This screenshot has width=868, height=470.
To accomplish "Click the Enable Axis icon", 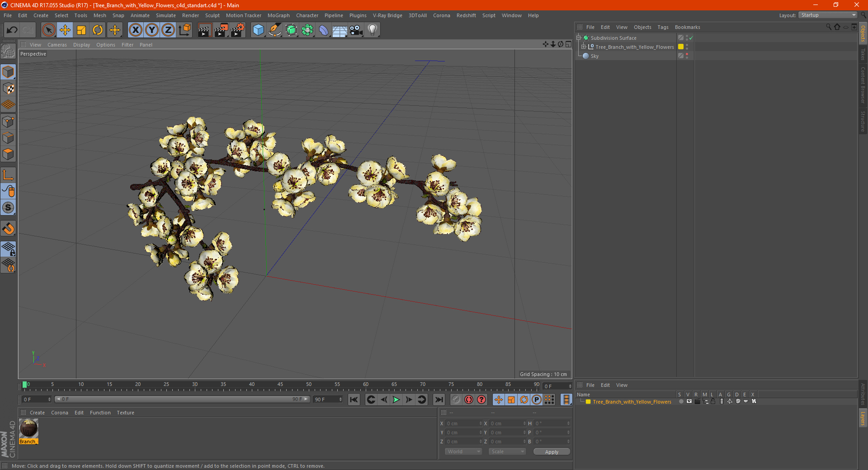I will [x=8, y=175].
